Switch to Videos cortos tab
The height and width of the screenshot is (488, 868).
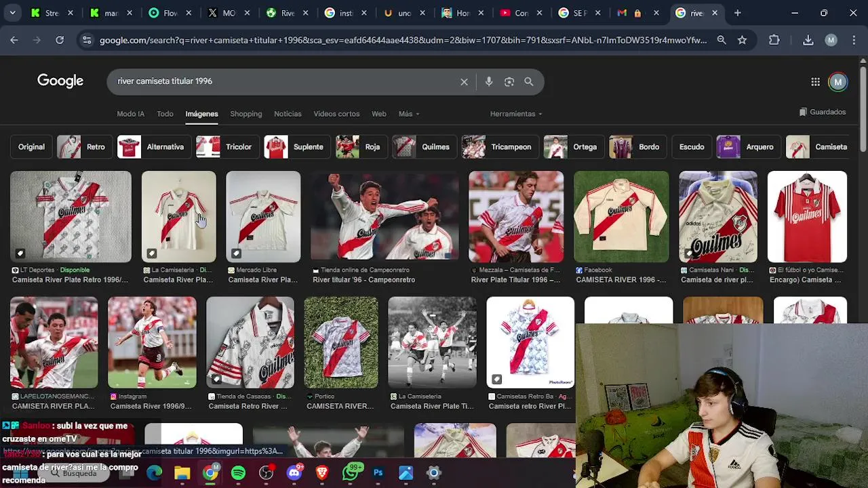point(336,114)
